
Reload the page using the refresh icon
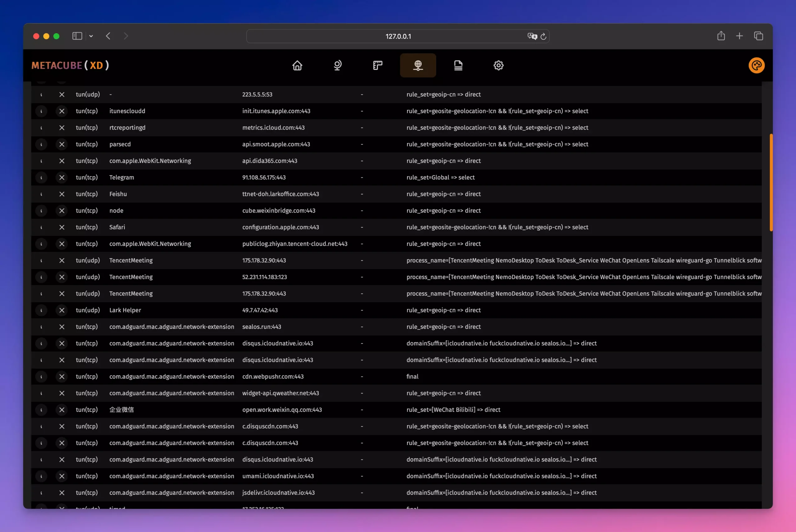coord(543,36)
